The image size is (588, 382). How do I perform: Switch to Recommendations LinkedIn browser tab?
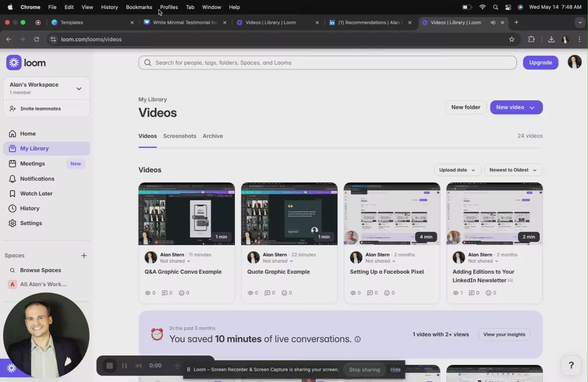[370, 22]
